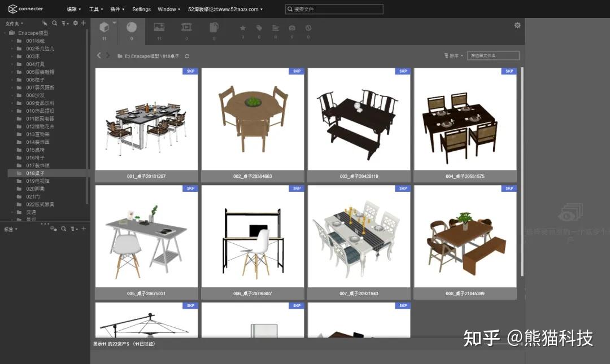610x364 pixels.
Task: Click the back navigation arrow
Action: [x=99, y=56]
